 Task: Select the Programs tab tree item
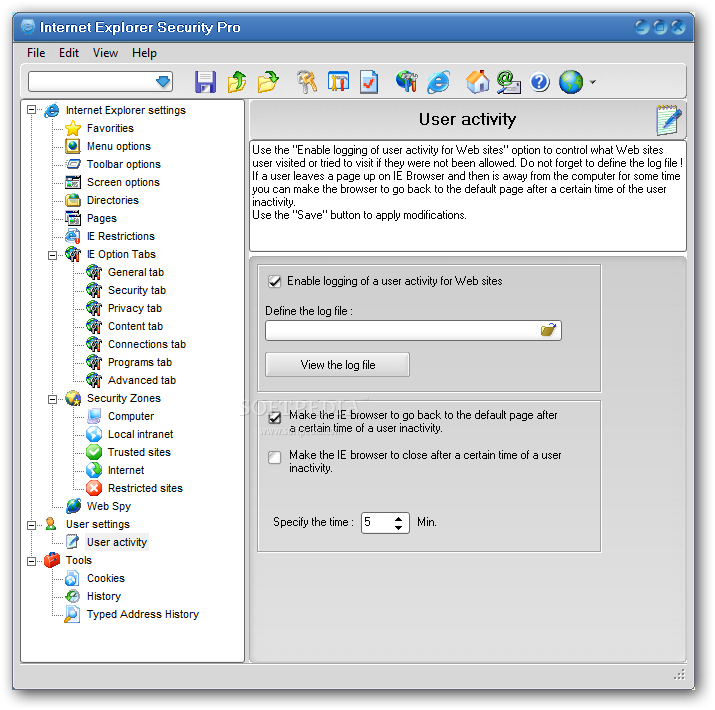tap(140, 362)
